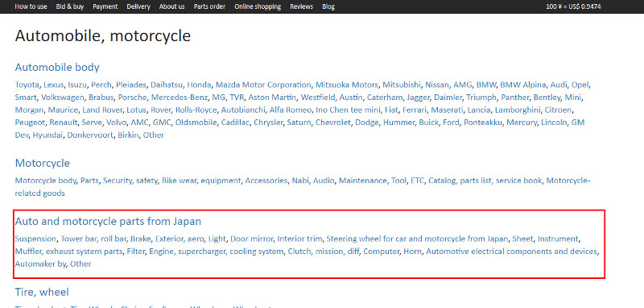This screenshot has width=644, height=308.
Task: Open the Automobile body category heading
Action: point(57,67)
